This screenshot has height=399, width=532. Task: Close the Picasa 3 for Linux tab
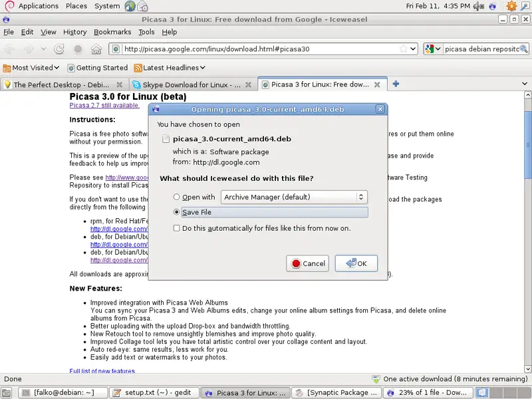pyautogui.click(x=377, y=84)
